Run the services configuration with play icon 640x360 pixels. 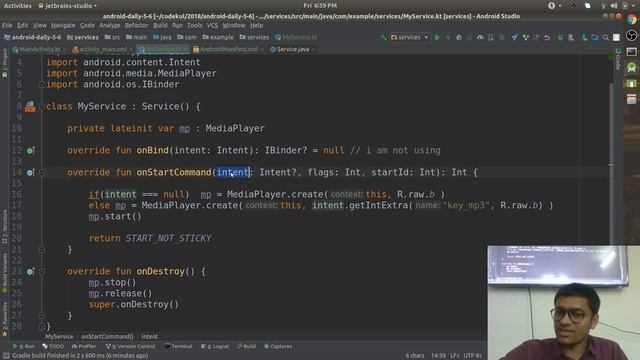click(x=437, y=37)
